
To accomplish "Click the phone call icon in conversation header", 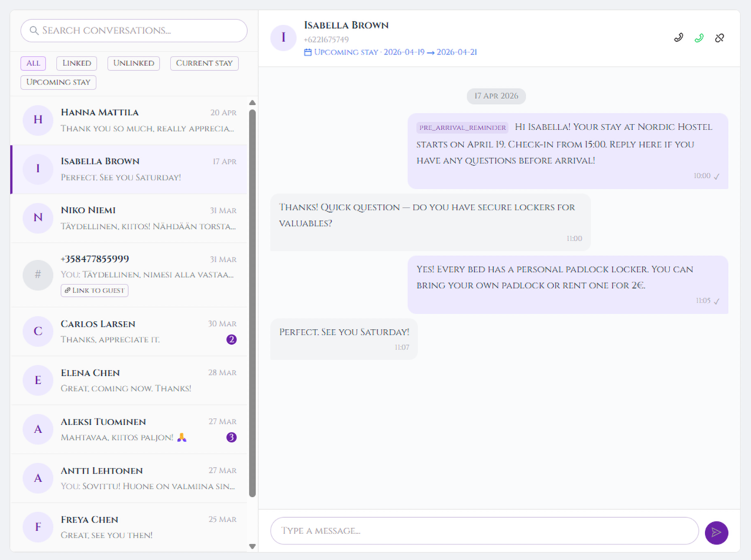I will (678, 38).
